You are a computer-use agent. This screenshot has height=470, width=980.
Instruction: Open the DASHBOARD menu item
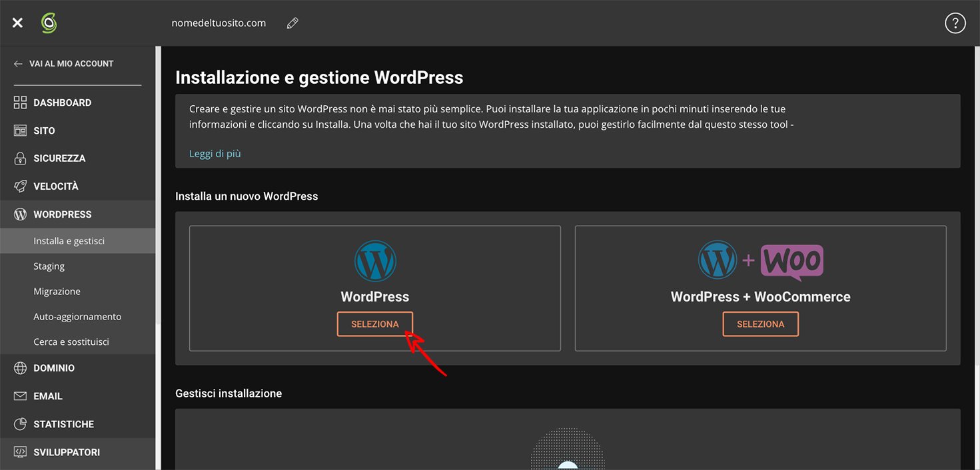click(77, 103)
